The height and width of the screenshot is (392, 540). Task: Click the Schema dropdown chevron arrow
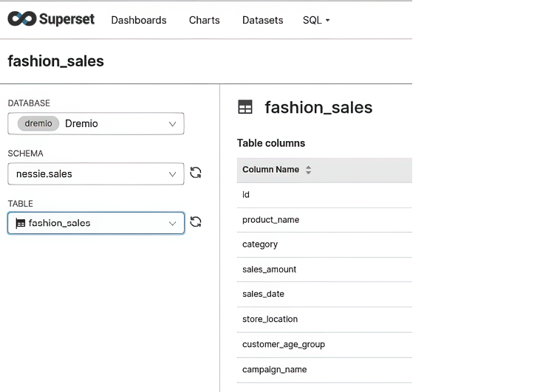pos(173,174)
